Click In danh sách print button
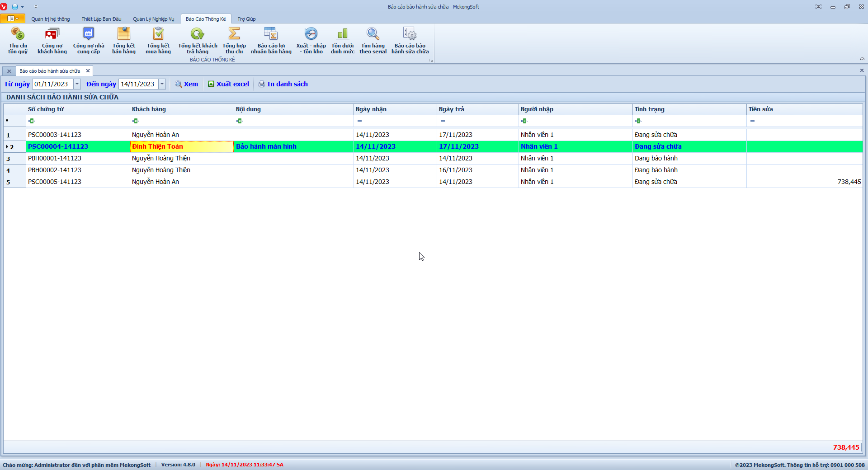868x470 pixels. [283, 84]
